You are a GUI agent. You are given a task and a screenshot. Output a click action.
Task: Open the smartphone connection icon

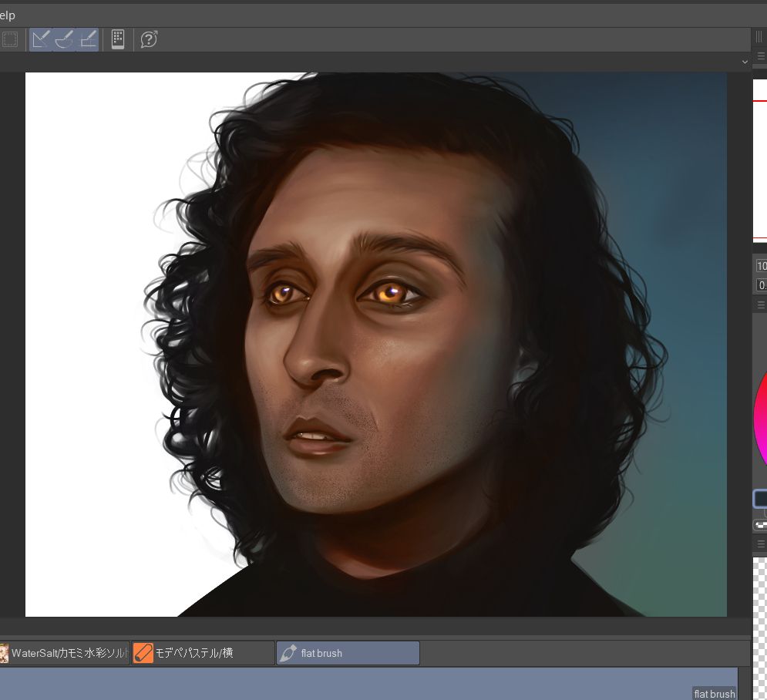pyautogui.click(x=118, y=39)
